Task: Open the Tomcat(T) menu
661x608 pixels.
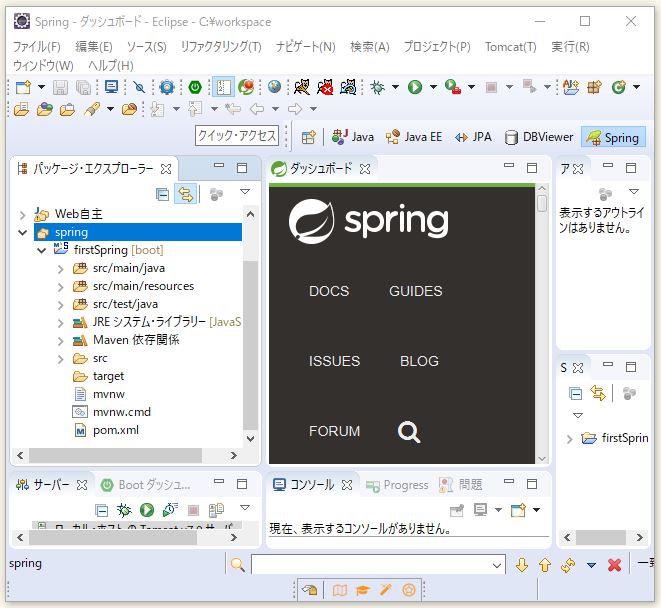Action: point(511,46)
